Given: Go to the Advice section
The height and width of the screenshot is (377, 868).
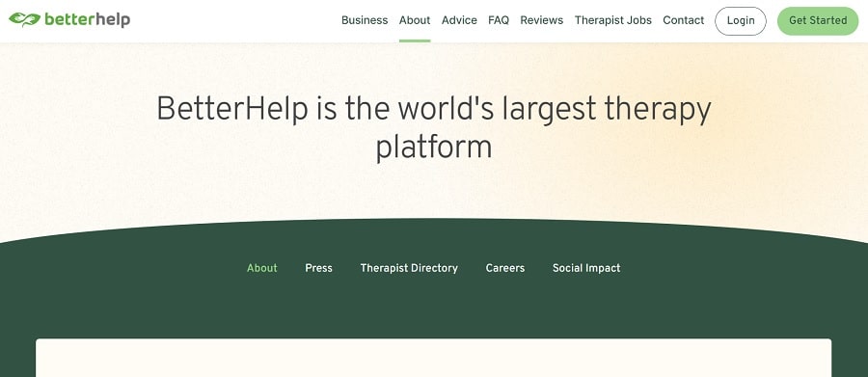Looking at the screenshot, I should coord(459,20).
